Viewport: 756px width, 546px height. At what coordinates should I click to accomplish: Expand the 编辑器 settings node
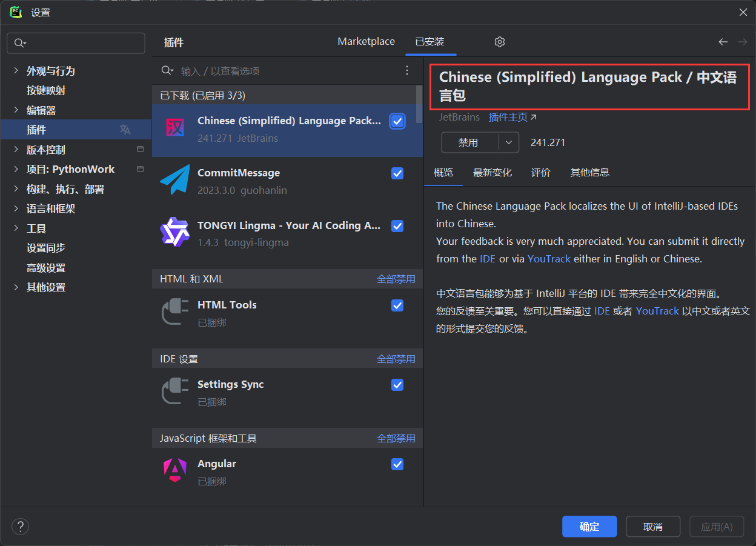16,110
